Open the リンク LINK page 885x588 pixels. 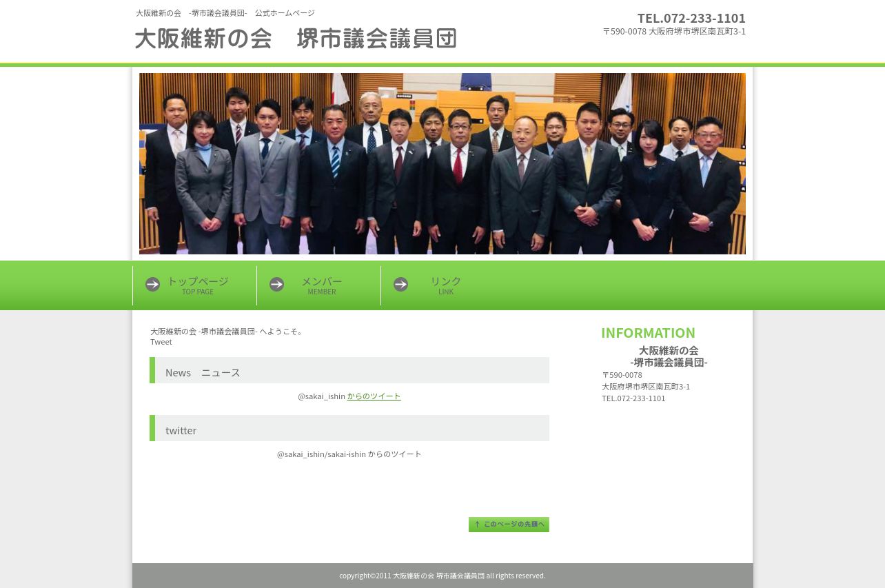click(443, 285)
